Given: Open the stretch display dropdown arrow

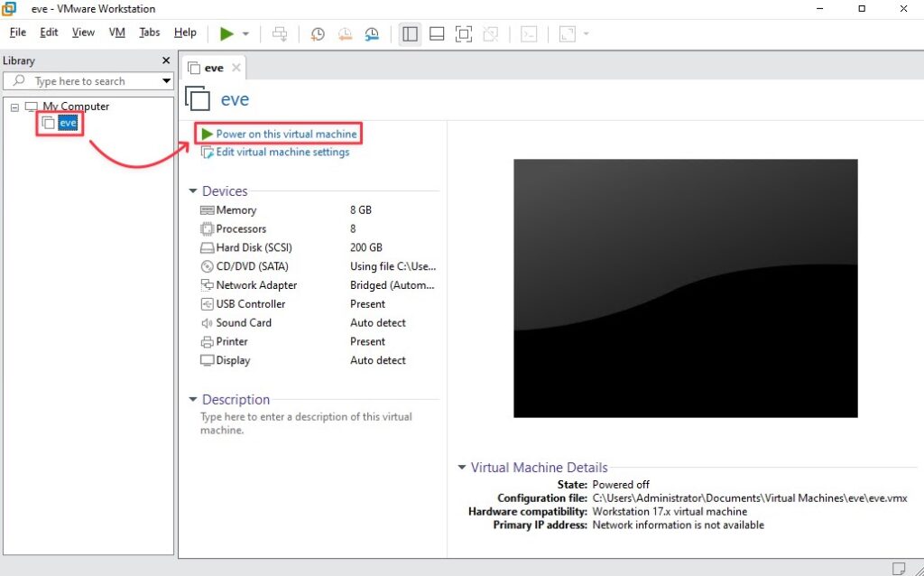Looking at the screenshot, I should click(587, 34).
